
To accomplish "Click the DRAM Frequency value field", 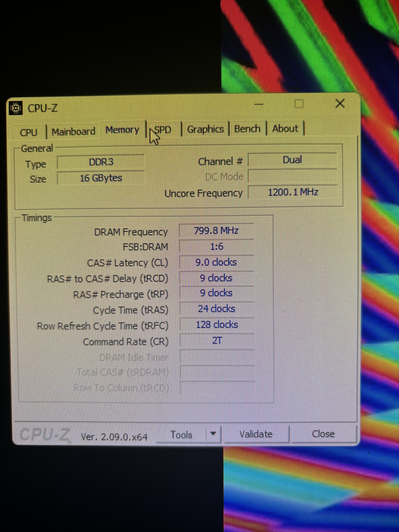I will click(216, 231).
